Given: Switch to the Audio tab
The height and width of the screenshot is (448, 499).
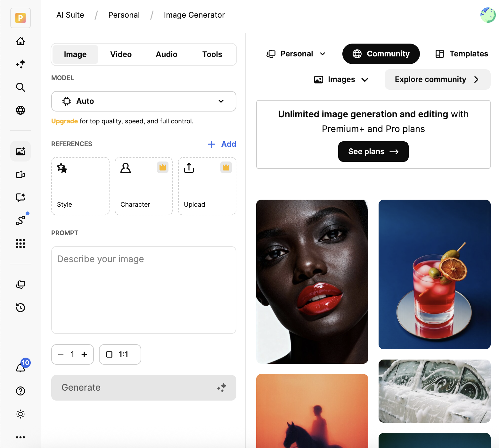Looking at the screenshot, I should tap(166, 54).
